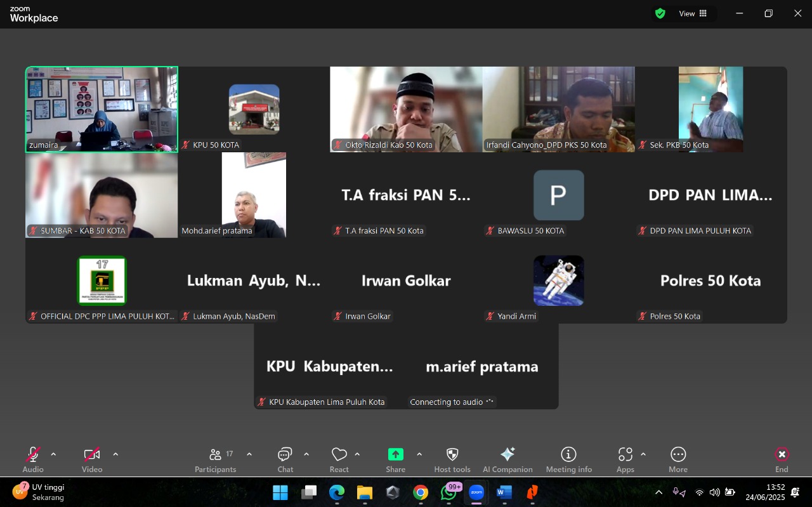Expand the Share options arrow
Screen dimensions: 812x507
pos(419,454)
